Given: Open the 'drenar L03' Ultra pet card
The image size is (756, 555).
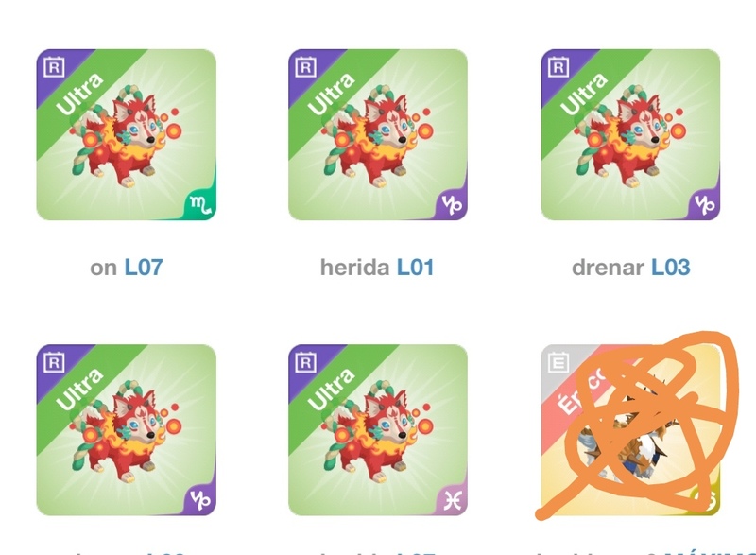Looking at the screenshot, I should click(630, 134).
